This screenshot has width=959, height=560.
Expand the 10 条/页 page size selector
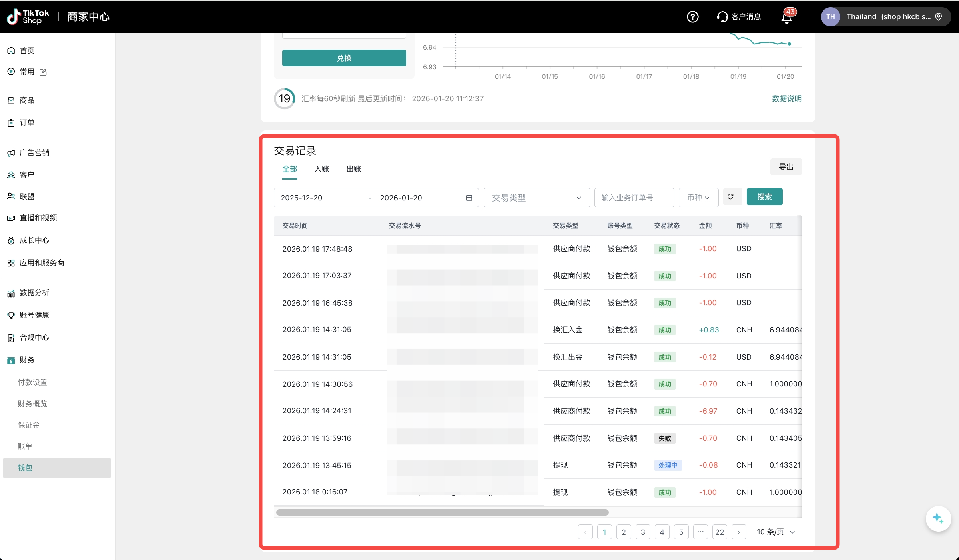pos(776,532)
